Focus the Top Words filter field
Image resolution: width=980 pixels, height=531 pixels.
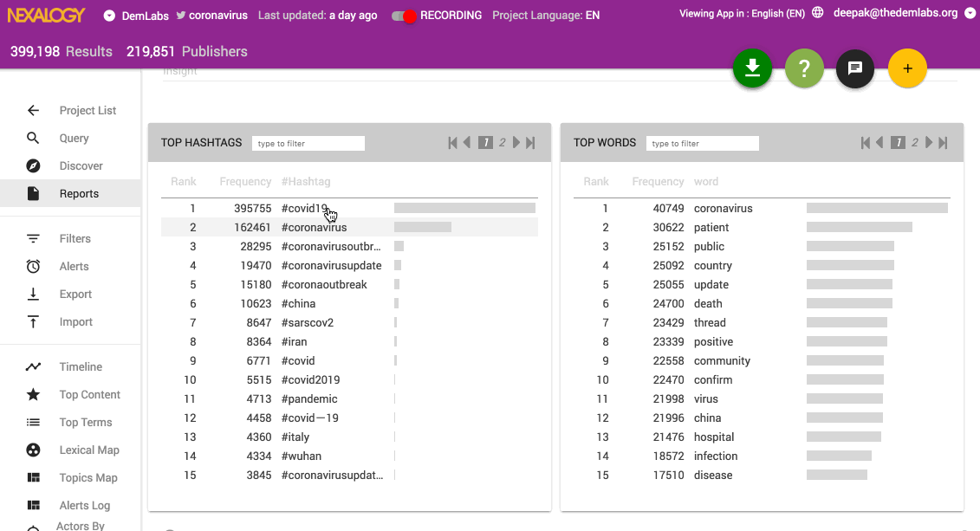703,143
